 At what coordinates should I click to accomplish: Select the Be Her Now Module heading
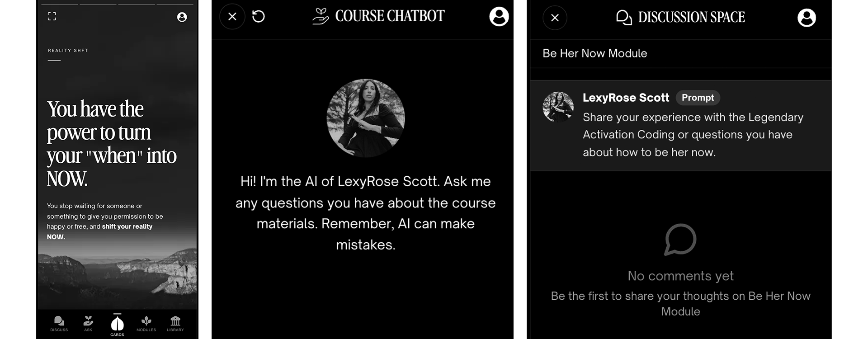[x=594, y=53]
